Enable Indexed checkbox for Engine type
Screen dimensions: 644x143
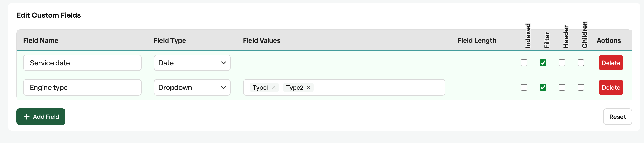(x=524, y=87)
